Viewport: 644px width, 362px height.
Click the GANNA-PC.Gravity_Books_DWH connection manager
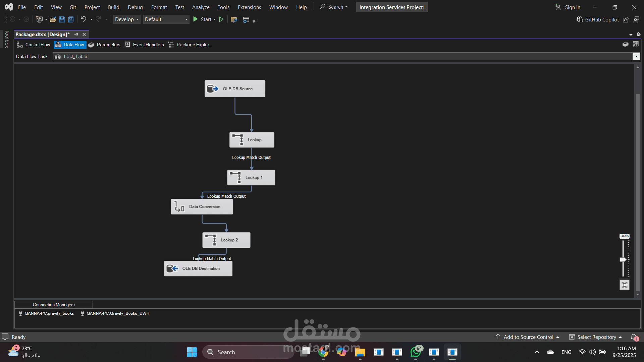[x=117, y=313]
